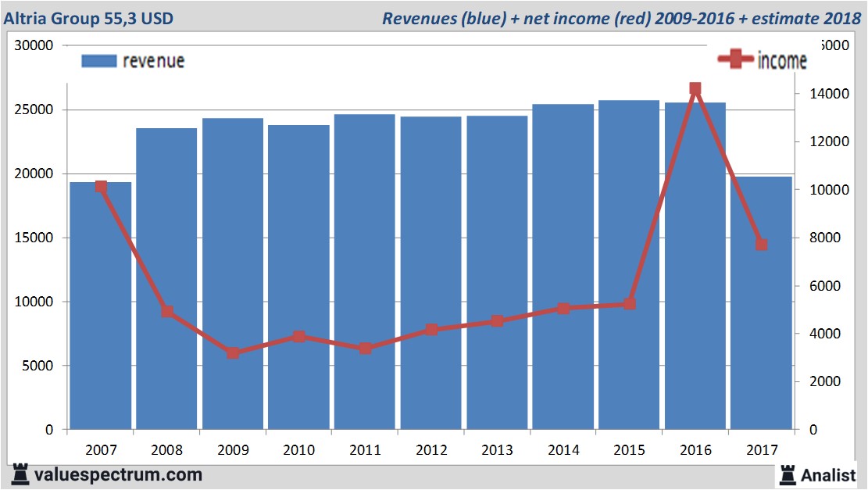Click the 2014 income square marker
Viewport: 868px width, 490px height.
point(563,309)
